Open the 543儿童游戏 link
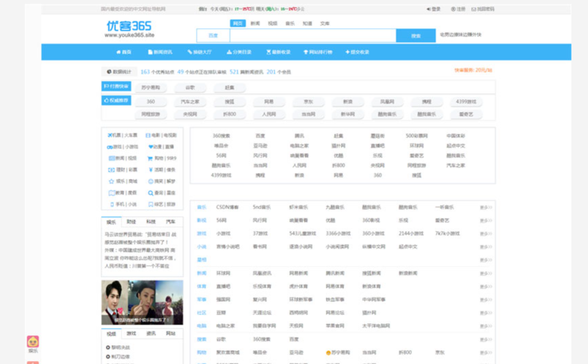Viewport: 588px width, 364px height. point(302,234)
